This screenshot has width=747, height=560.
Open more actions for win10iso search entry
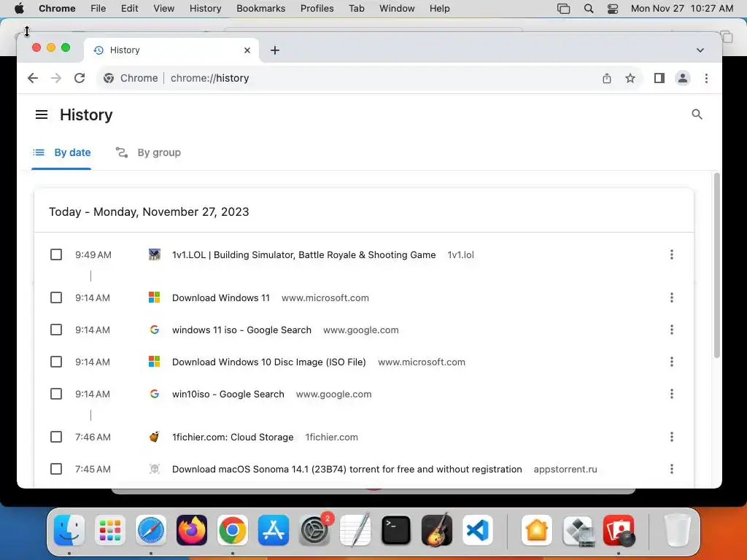click(671, 394)
